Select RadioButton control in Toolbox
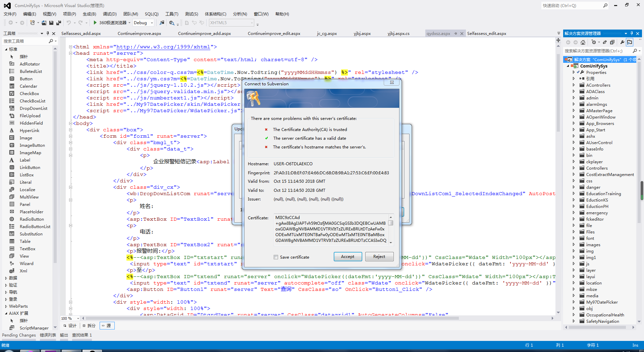This screenshot has height=352, width=644. pyautogui.click(x=32, y=219)
